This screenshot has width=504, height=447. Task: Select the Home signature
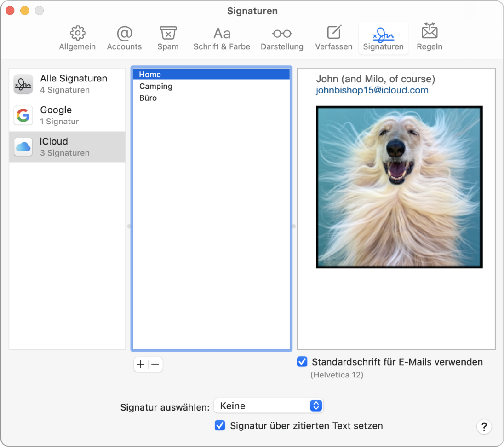click(x=212, y=74)
